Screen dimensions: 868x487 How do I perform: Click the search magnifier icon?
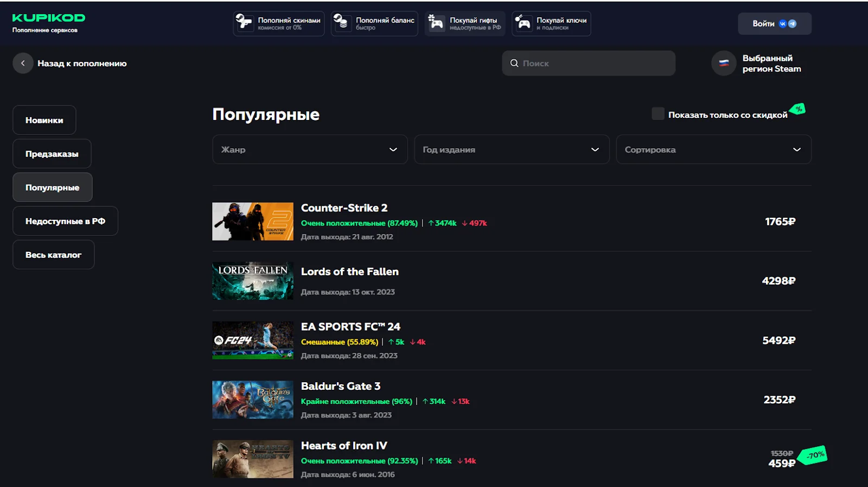514,64
